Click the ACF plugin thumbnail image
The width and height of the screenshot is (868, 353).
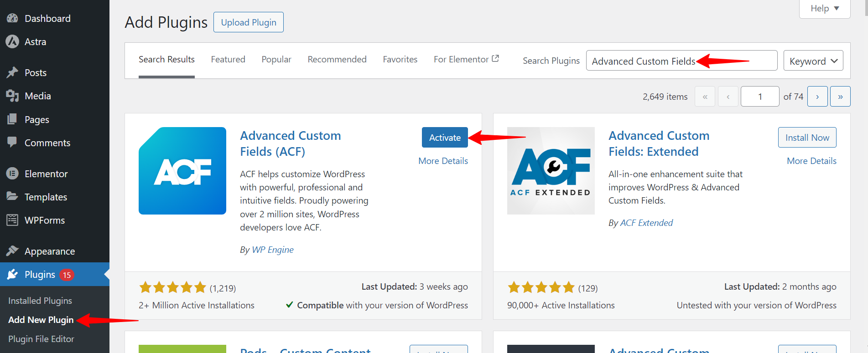[182, 171]
